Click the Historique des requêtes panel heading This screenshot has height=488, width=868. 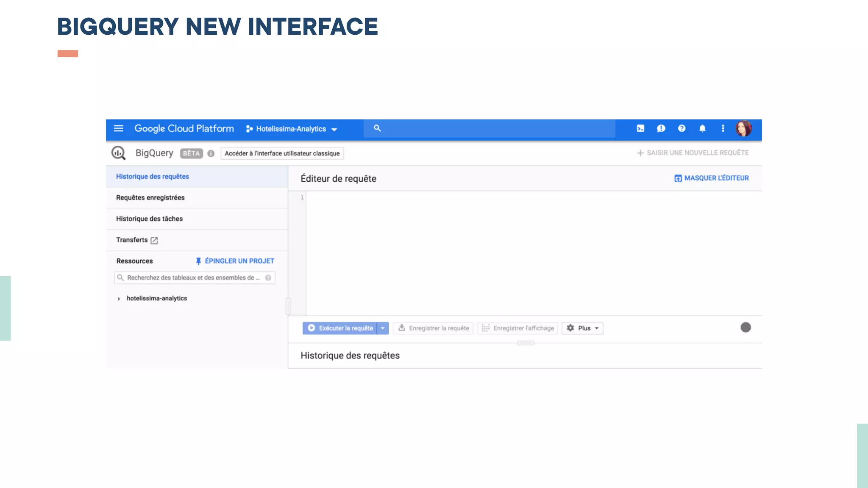coord(350,356)
